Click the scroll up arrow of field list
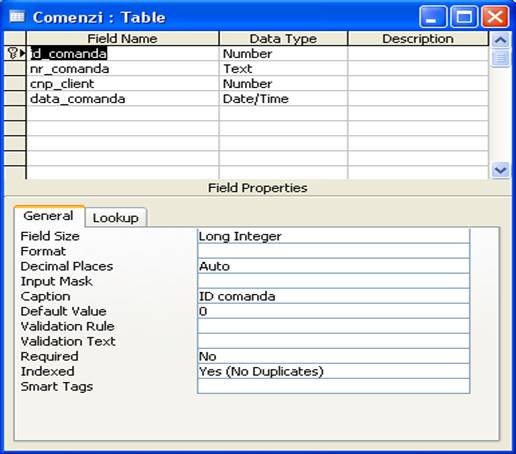 pyautogui.click(x=501, y=40)
